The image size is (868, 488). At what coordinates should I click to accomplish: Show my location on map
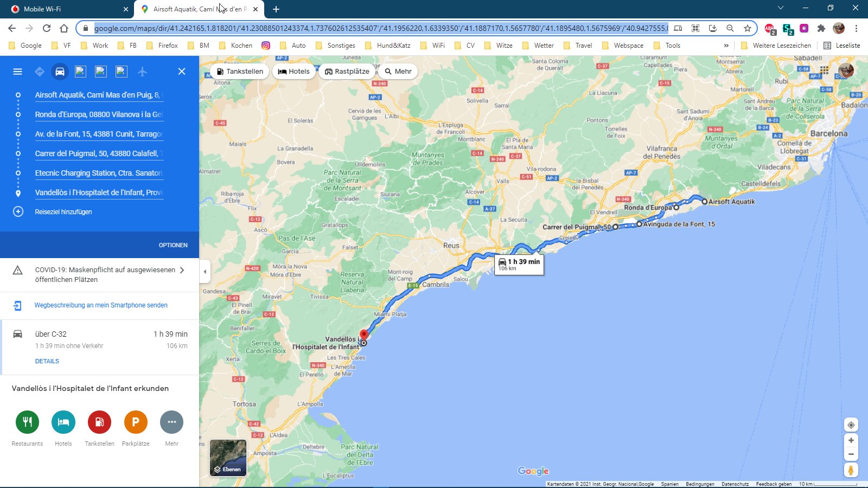click(851, 425)
